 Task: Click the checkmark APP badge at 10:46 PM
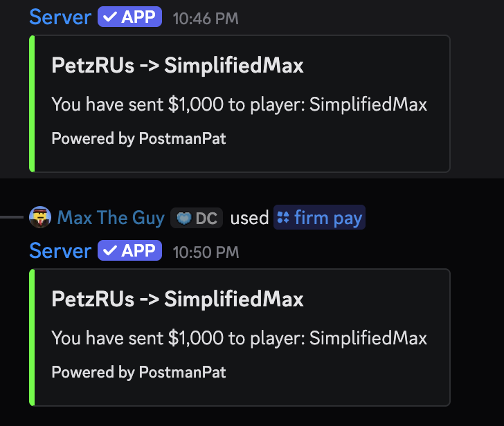tap(129, 17)
